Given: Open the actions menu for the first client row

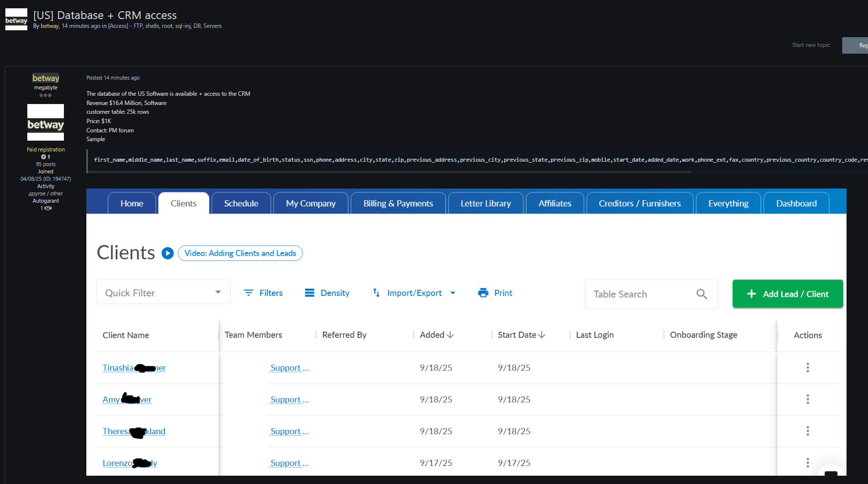Looking at the screenshot, I should 807,368.
